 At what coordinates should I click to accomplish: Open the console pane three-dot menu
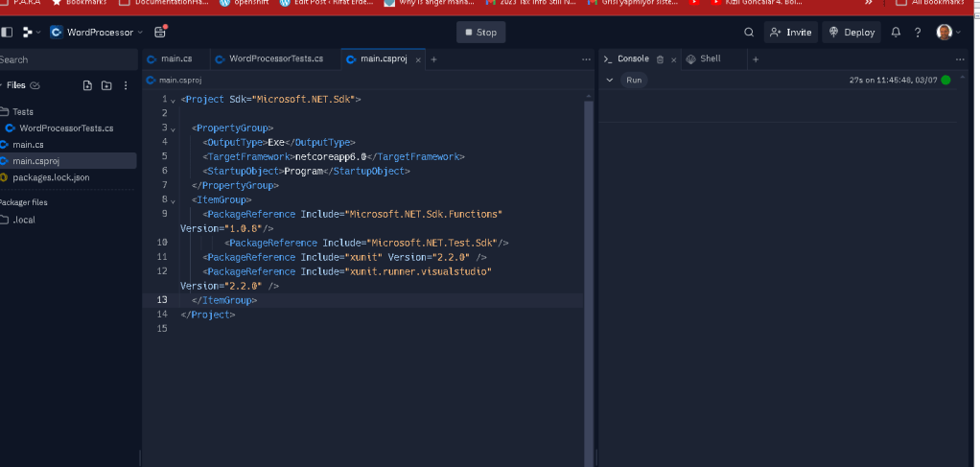click(961, 59)
